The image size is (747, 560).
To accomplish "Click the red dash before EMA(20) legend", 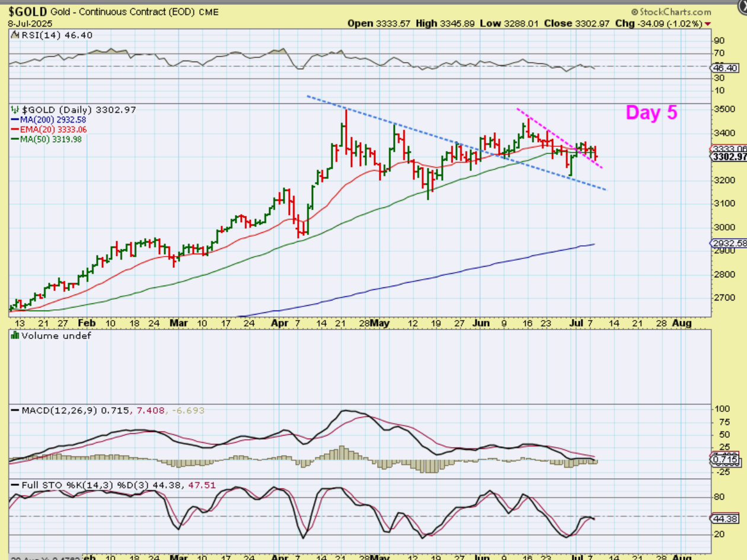I will (x=15, y=129).
